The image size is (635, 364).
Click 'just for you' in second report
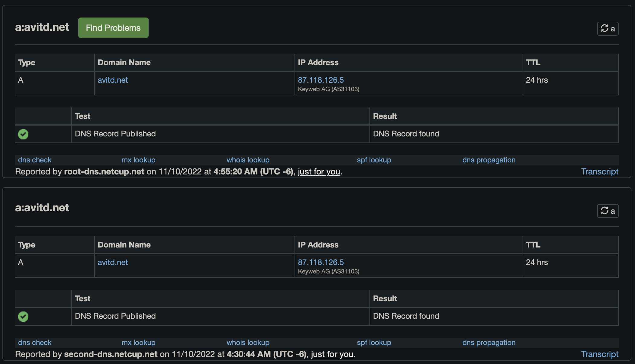click(332, 354)
